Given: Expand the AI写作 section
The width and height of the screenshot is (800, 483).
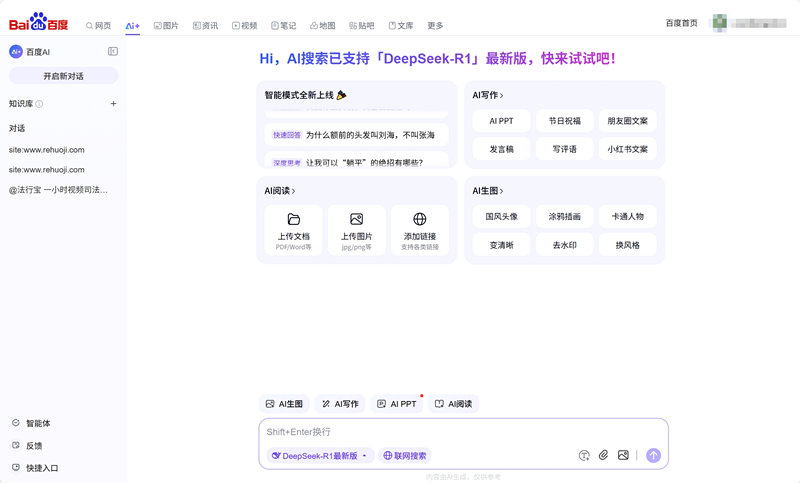Looking at the screenshot, I should click(488, 95).
